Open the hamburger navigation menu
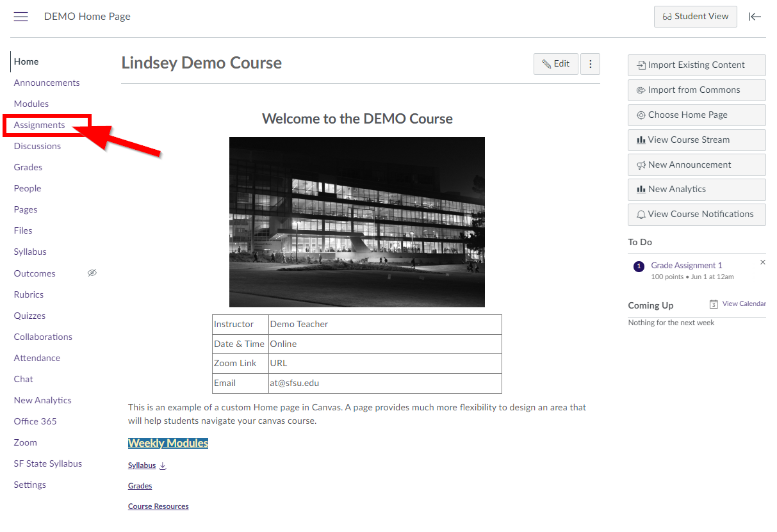This screenshot has width=777, height=532. point(21,17)
